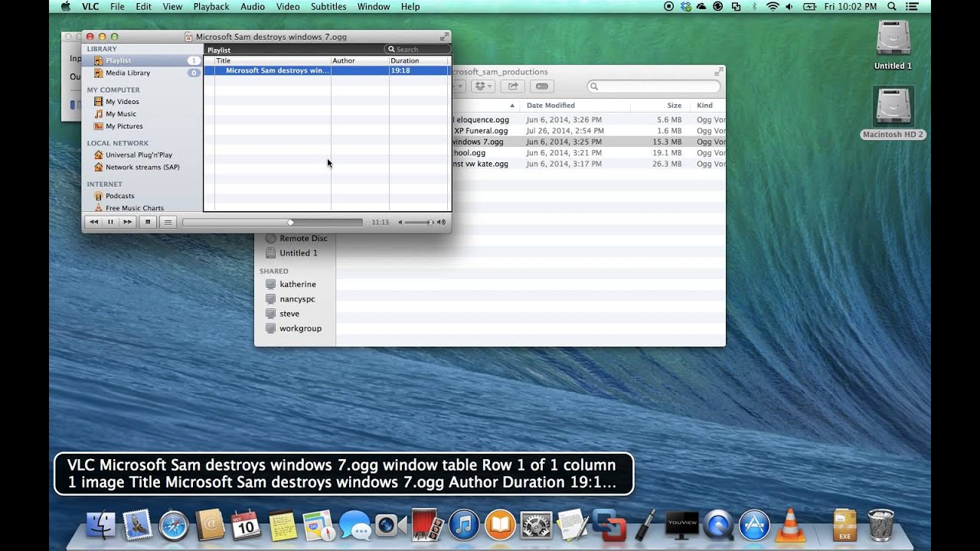Click the VLC fast-forward button
The height and width of the screenshot is (551, 980).
127,222
